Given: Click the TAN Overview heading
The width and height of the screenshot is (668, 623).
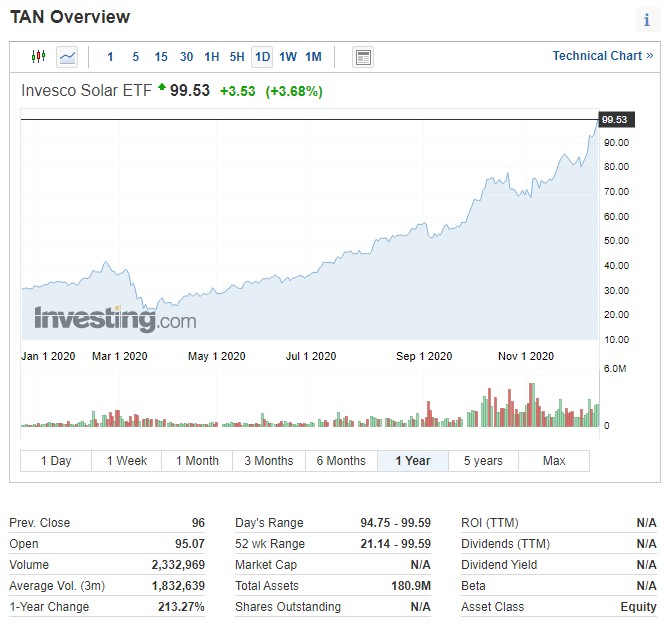Looking at the screenshot, I should point(70,17).
